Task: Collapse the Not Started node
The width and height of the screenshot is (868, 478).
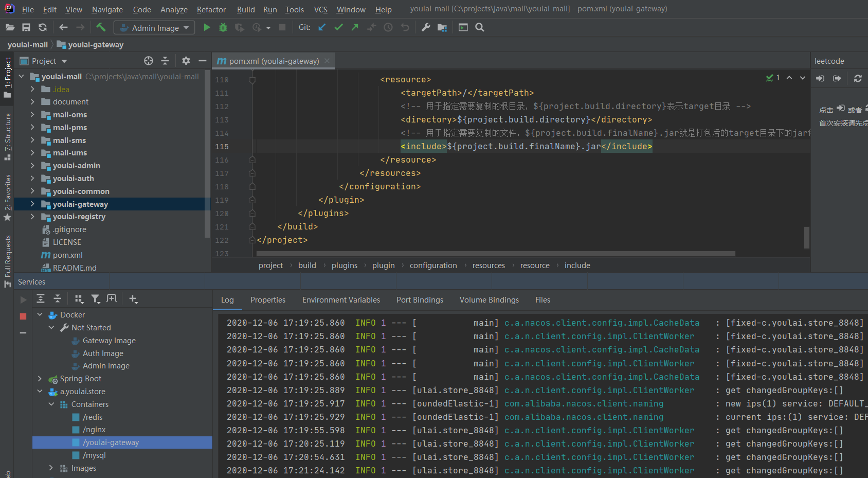Action: (51, 328)
